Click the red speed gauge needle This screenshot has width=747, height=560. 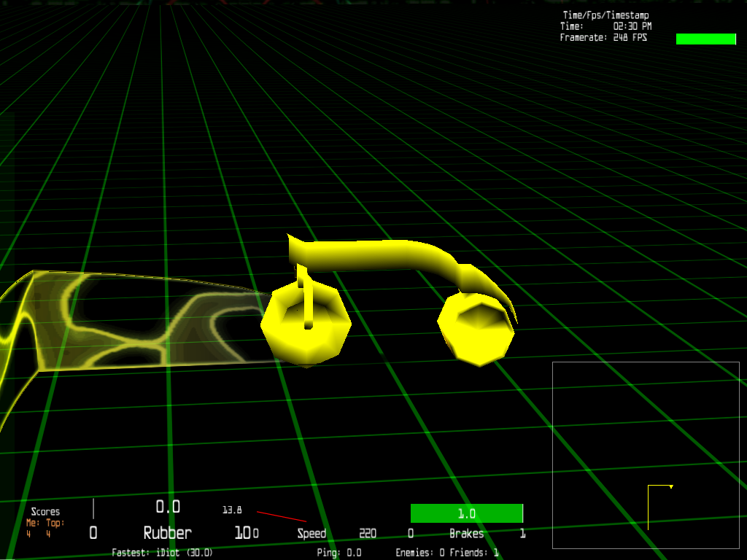point(281,516)
